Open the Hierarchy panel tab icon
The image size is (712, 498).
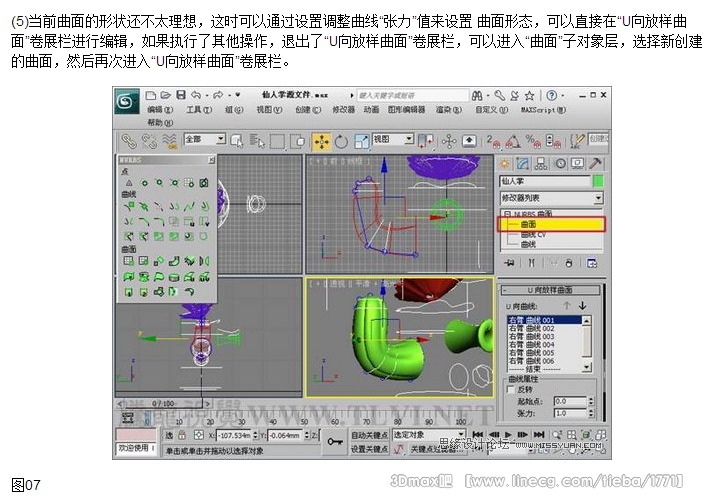(540, 164)
